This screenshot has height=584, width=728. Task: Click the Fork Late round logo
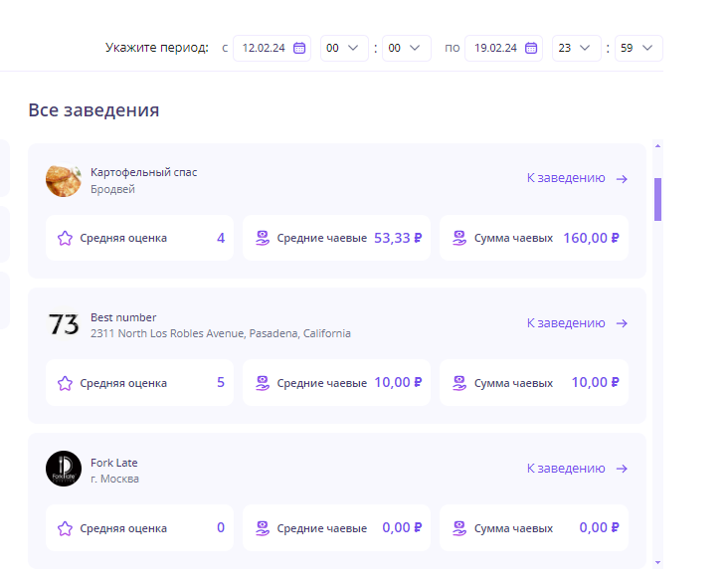click(64, 469)
